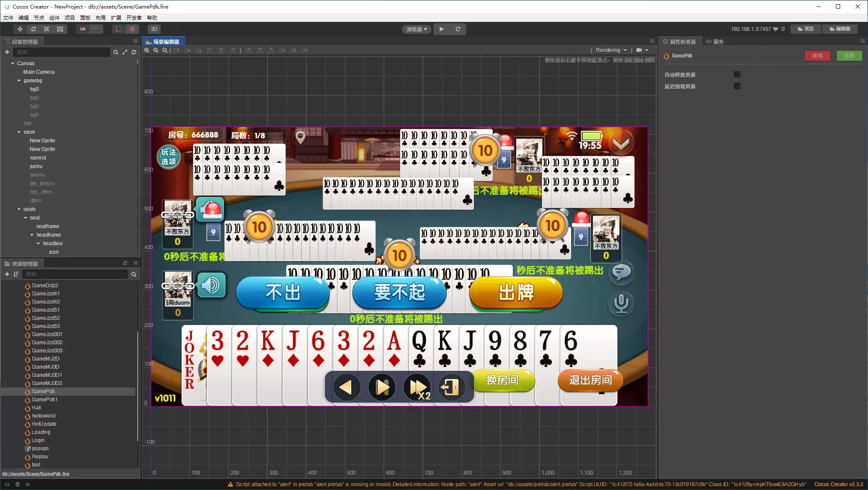Image resolution: width=868 pixels, height=490 pixels.
Task: Enable the 延迟加载资源 checkbox
Action: [737, 86]
